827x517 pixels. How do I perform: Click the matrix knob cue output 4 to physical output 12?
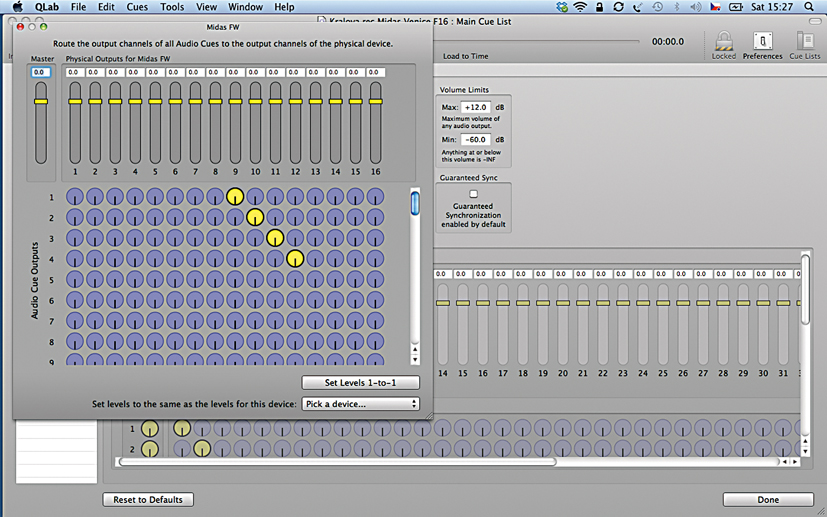point(295,258)
